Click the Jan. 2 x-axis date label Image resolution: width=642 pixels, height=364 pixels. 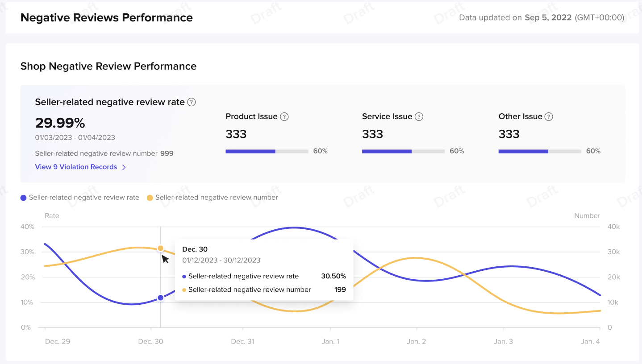pyautogui.click(x=417, y=342)
